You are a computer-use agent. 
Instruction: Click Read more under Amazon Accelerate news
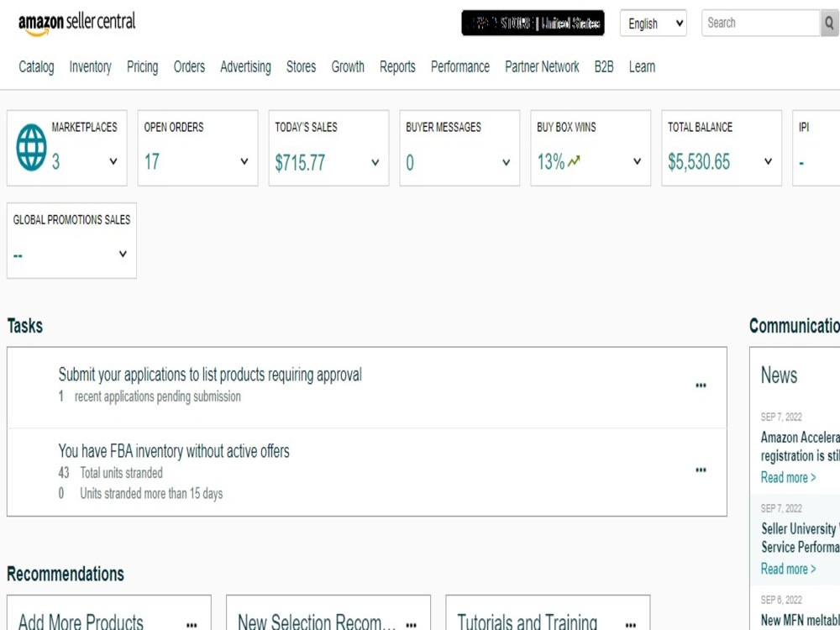pos(788,477)
